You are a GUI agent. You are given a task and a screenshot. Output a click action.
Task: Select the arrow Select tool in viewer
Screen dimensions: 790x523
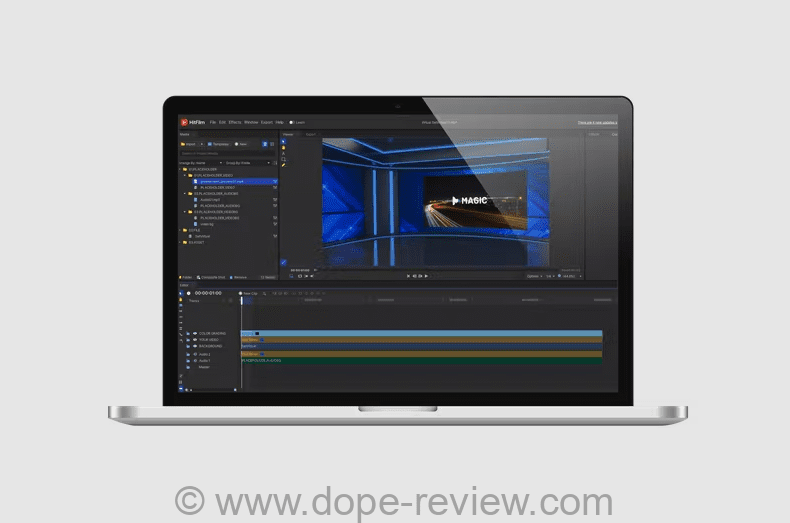pos(284,141)
